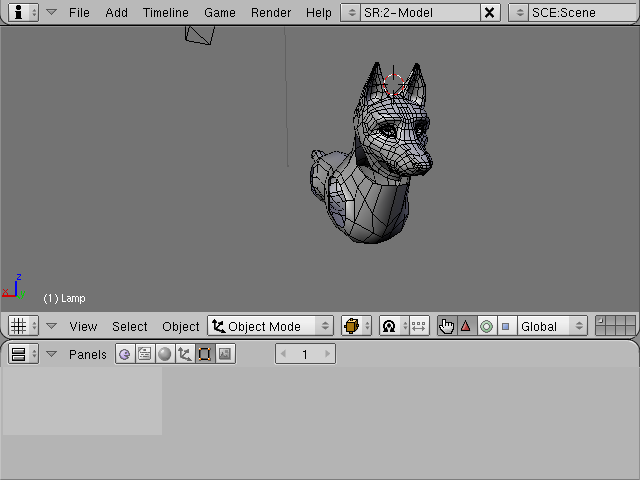This screenshot has height=480, width=640.
Task: Open the Add menu
Action: [116, 13]
